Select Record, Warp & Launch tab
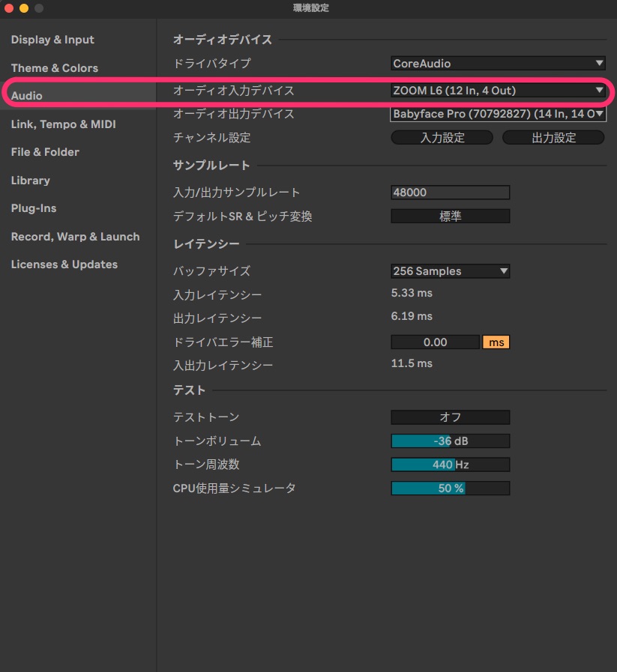 (x=75, y=237)
